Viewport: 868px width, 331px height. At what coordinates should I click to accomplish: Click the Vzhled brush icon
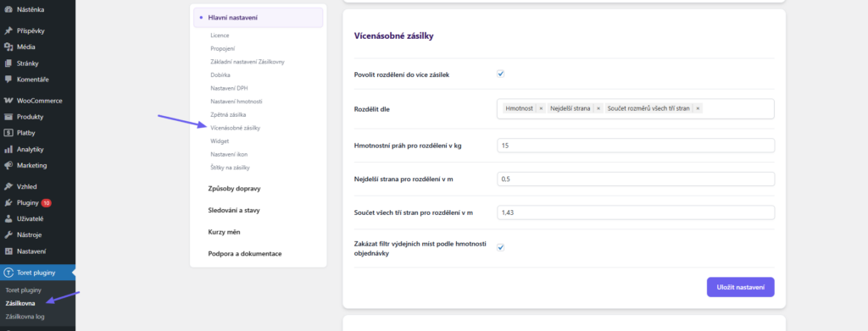pos(8,186)
